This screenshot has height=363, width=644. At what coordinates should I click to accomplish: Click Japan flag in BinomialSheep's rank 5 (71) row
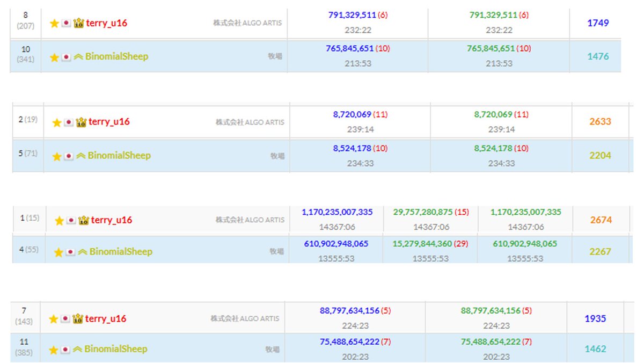[69, 156]
